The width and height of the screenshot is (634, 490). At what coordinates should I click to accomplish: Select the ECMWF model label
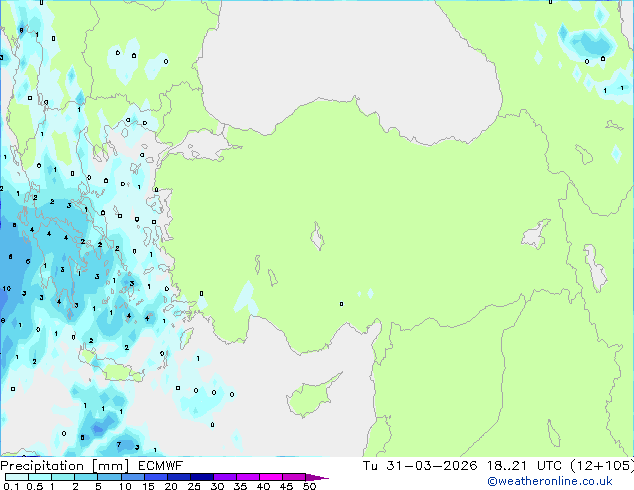click(x=161, y=466)
